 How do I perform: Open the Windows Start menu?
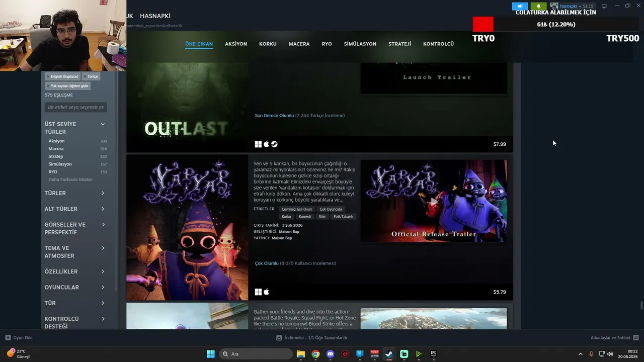point(211,354)
